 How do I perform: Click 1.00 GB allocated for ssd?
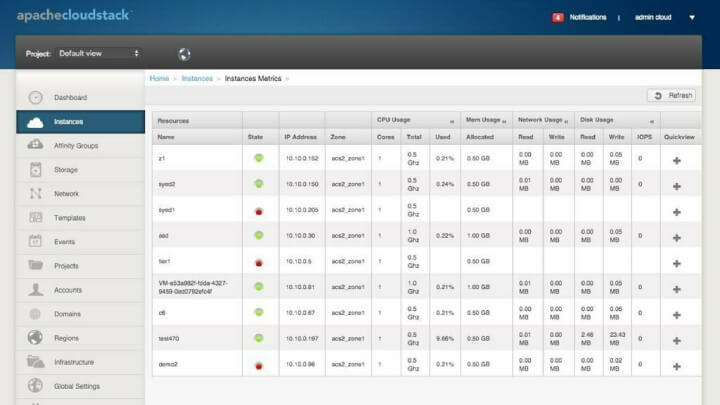[478, 236]
